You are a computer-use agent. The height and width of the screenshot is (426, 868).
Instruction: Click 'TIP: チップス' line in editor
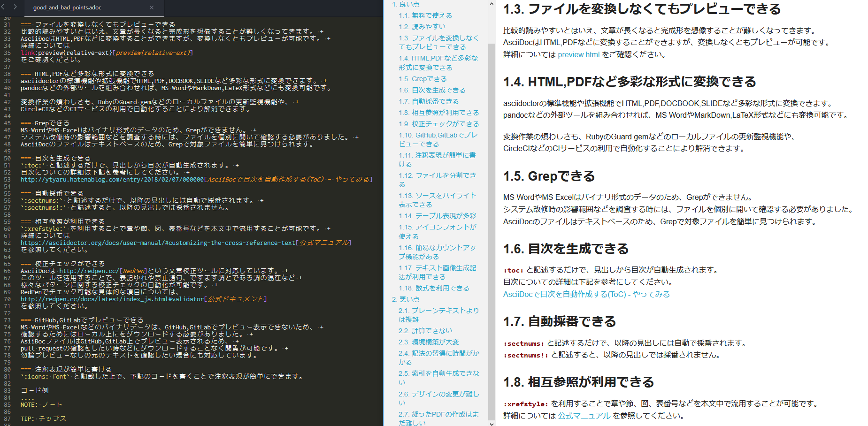click(x=43, y=418)
